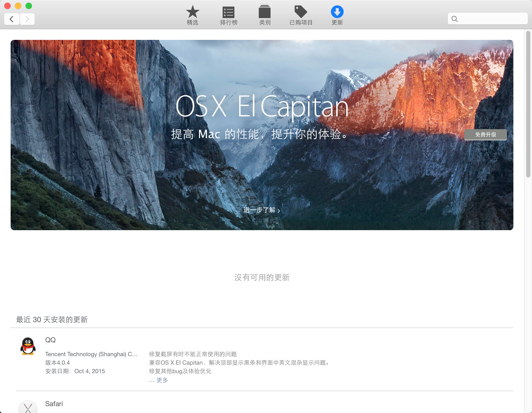Click Tencent Technology developer name
Image resolution: width=532 pixels, height=413 pixels.
91,354
